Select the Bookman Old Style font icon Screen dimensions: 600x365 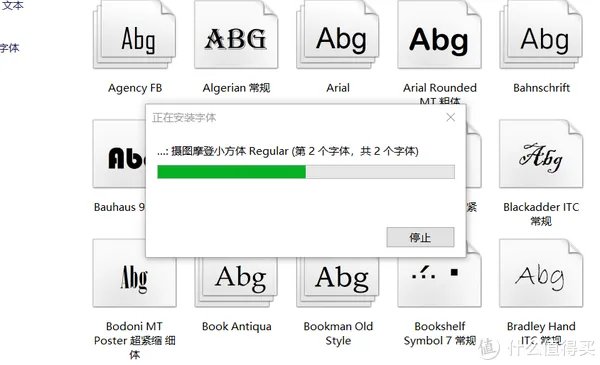tap(338, 282)
